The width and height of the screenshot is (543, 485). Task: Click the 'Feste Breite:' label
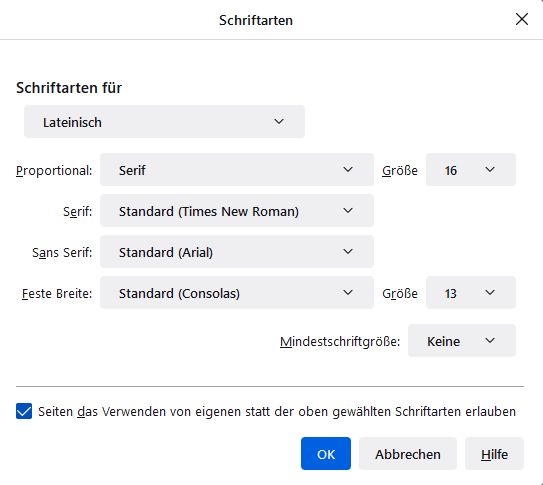(57, 294)
